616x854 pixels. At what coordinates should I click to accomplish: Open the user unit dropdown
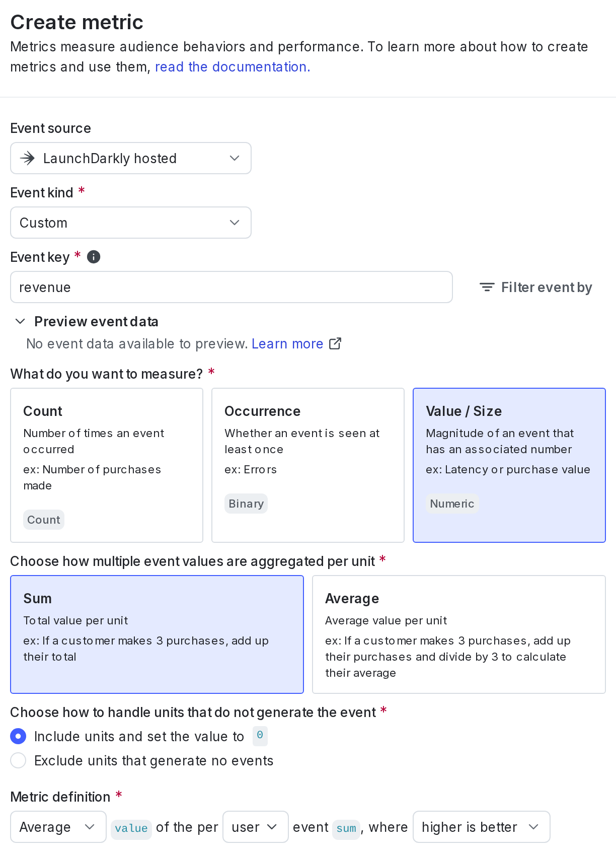(256, 827)
